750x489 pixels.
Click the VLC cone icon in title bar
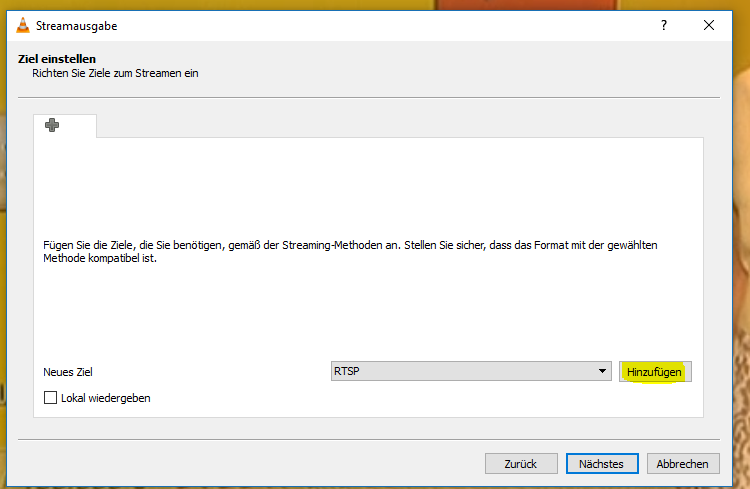(x=22, y=25)
